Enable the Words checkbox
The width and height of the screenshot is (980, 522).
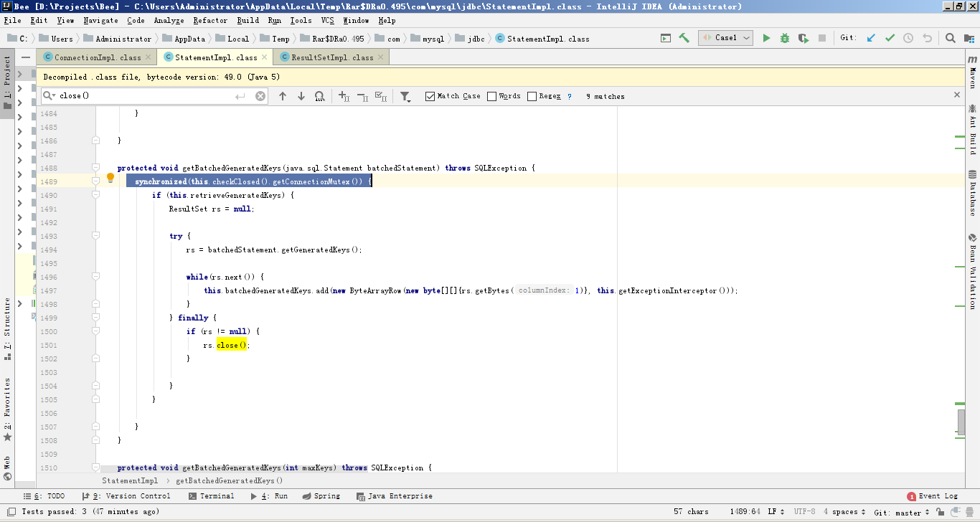pos(491,96)
